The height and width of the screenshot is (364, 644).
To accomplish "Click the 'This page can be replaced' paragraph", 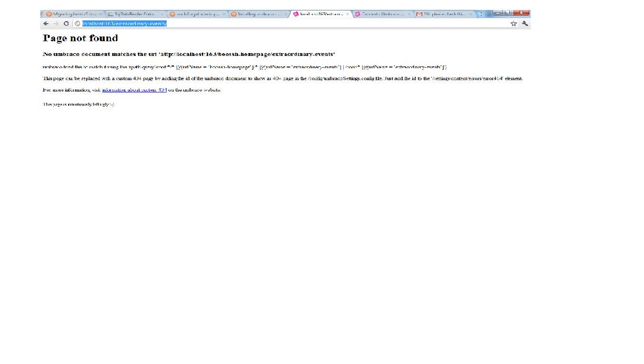I will 283,78.
